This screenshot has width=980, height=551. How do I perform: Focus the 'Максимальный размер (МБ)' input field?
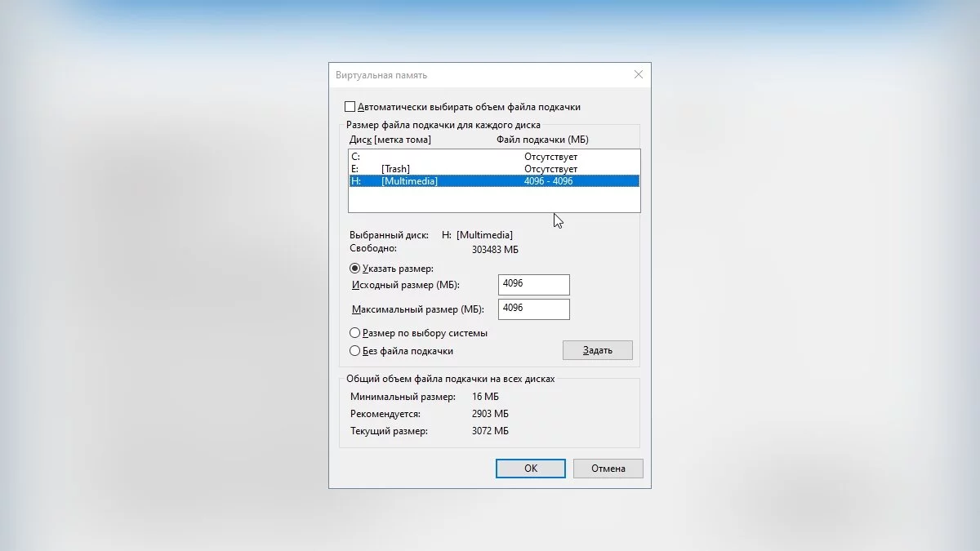(533, 309)
